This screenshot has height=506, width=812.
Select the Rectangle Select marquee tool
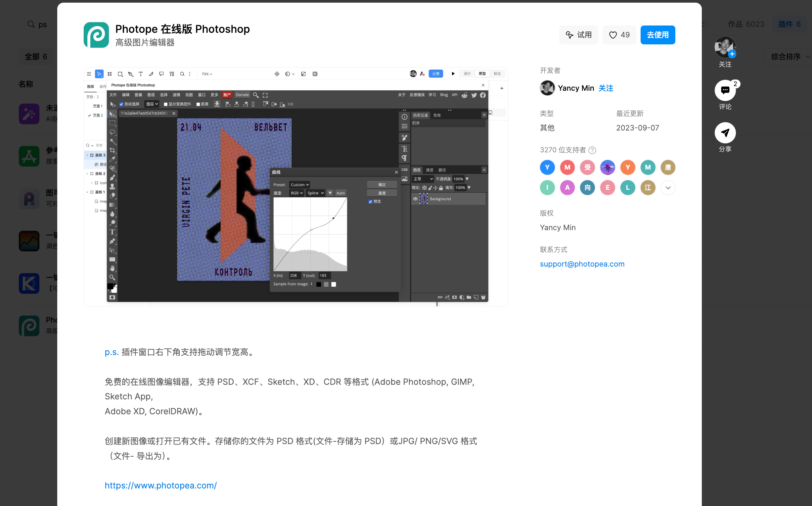tap(113, 123)
